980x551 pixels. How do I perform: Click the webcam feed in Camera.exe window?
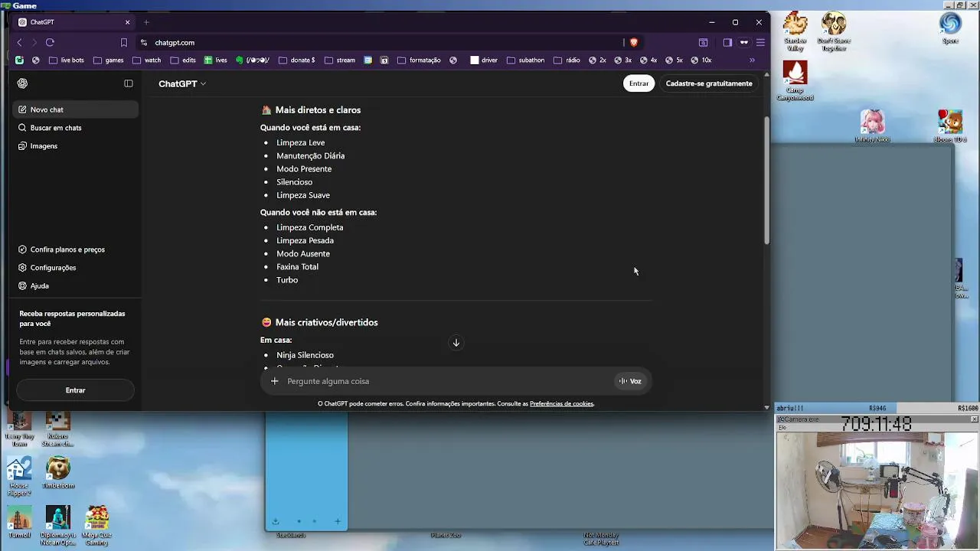(877, 490)
